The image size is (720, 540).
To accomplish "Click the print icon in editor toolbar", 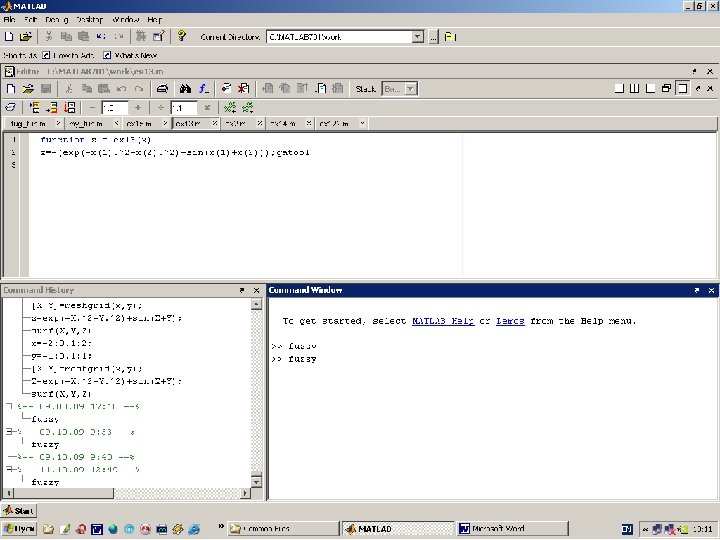I will 163,89.
